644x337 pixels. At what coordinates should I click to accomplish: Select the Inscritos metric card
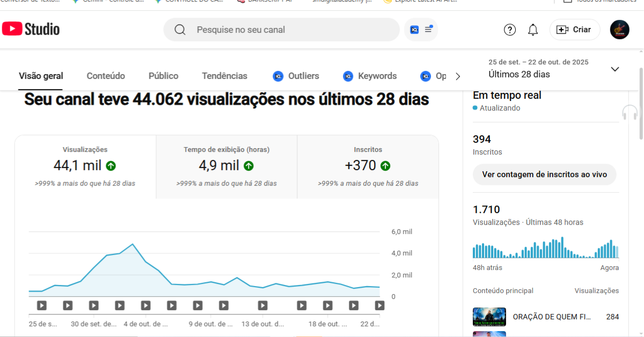click(x=368, y=167)
